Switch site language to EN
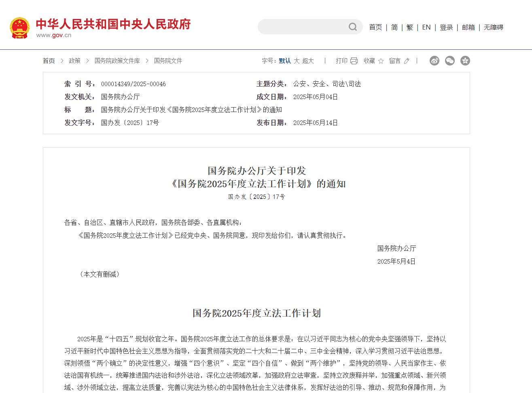The image size is (532, 393). [x=426, y=27]
